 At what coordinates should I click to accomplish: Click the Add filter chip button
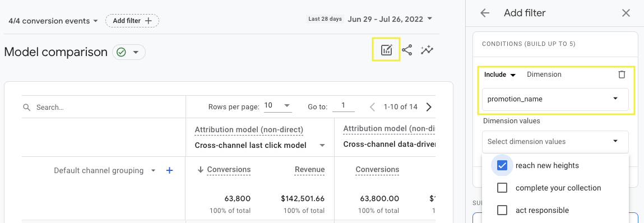pos(132,21)
